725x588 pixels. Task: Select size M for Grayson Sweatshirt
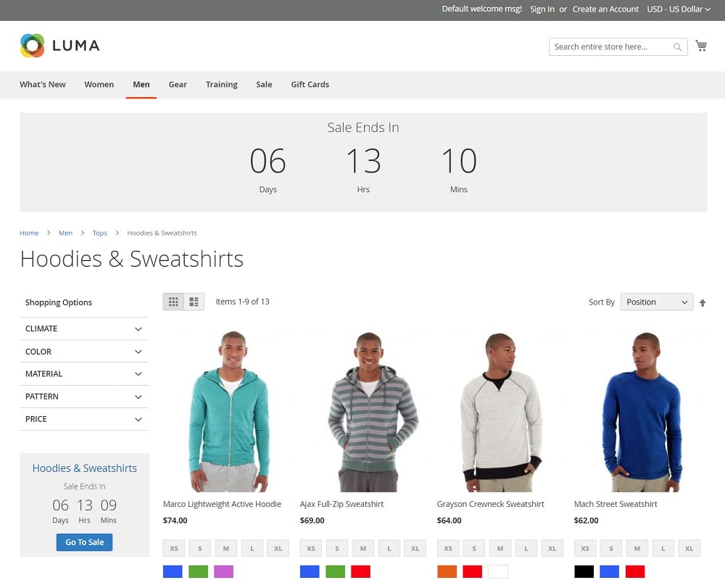(x=500, y=548)
